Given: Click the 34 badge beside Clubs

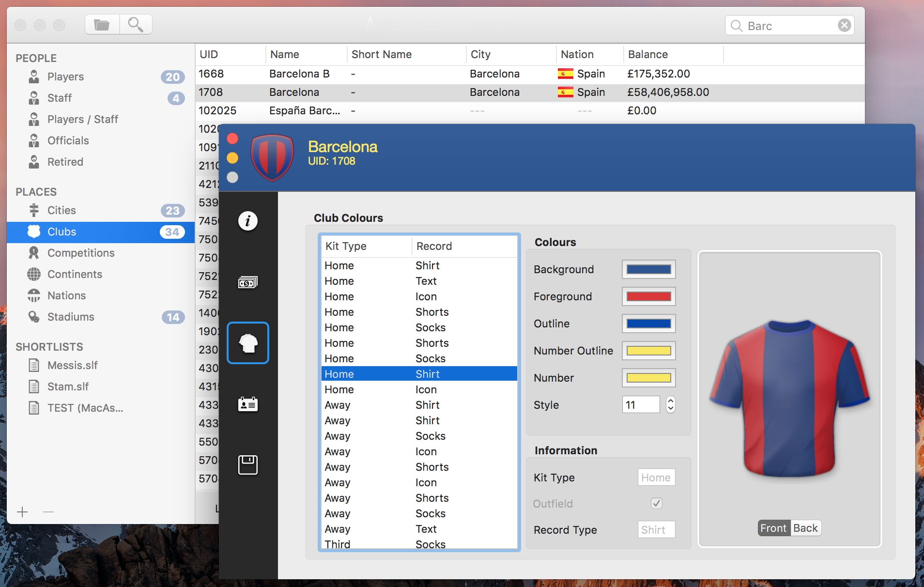Looking at the screenshot, I should (x=172, y=232).
